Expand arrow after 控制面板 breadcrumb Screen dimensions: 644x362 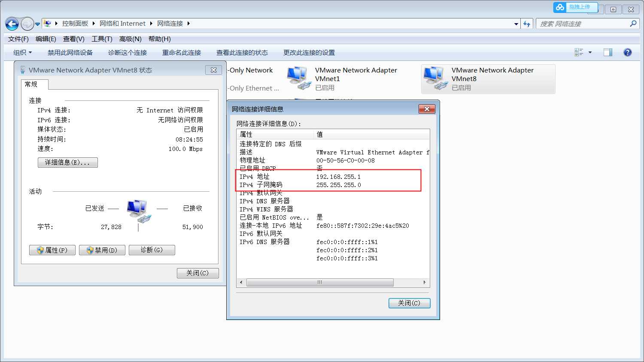(x=94, y=24)
